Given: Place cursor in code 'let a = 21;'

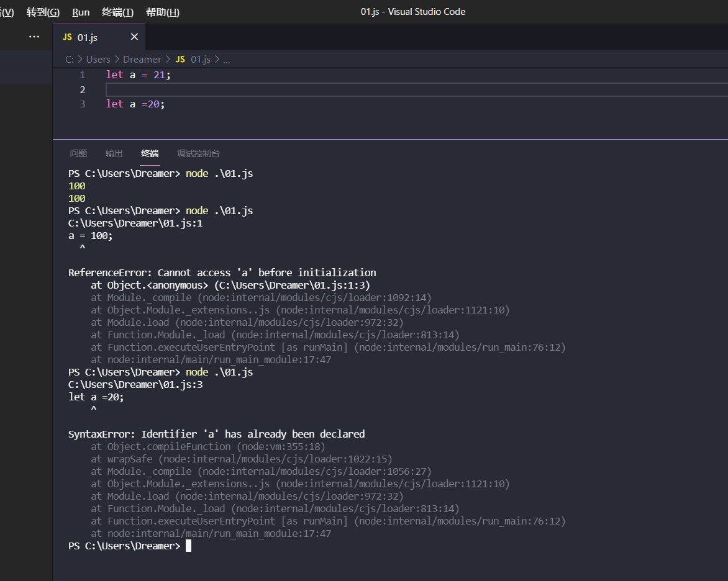Looking at the screenshot, I should coord(139,74).
